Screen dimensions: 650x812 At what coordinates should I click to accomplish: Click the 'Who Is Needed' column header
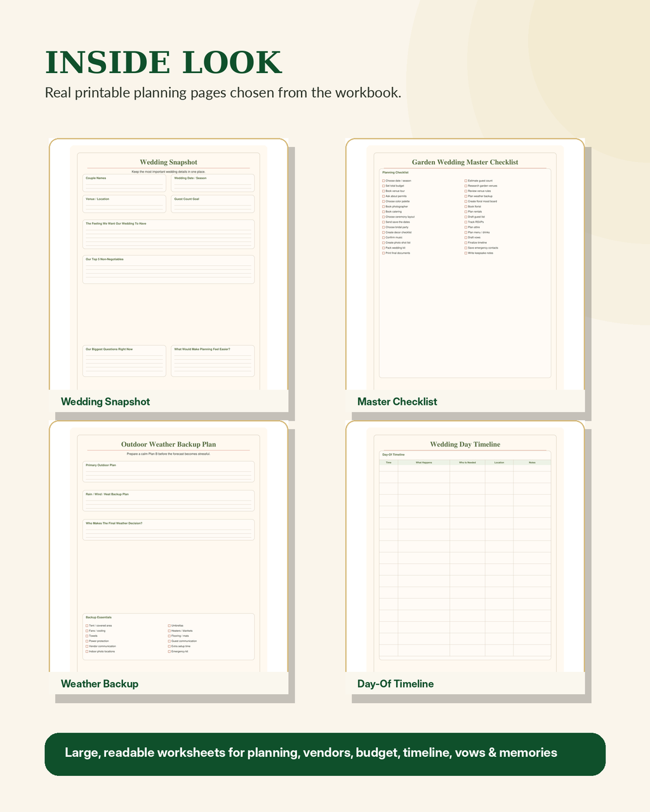(467, 462)
